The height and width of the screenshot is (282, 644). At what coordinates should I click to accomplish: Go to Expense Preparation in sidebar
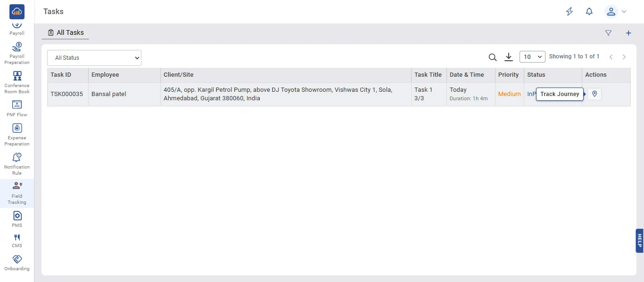17,134
